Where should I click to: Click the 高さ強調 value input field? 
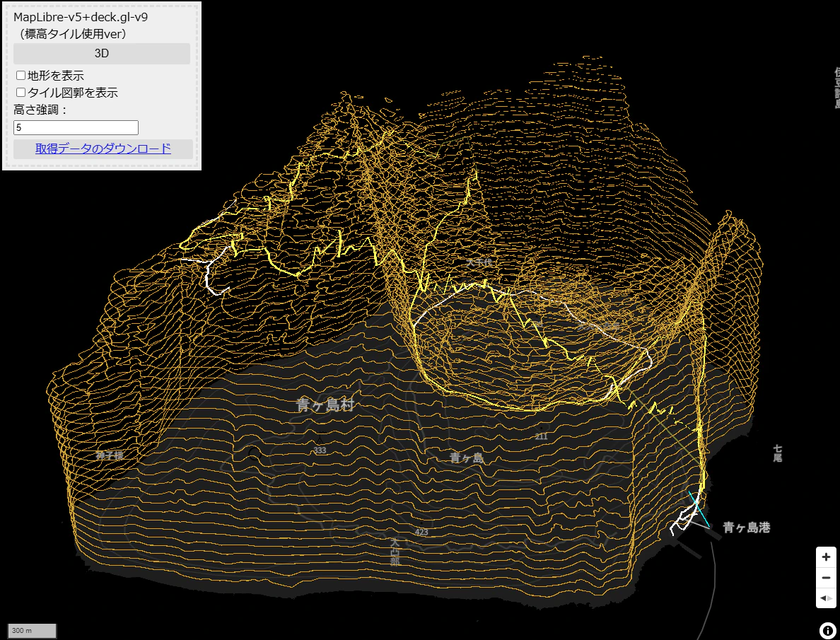(75, 127)
